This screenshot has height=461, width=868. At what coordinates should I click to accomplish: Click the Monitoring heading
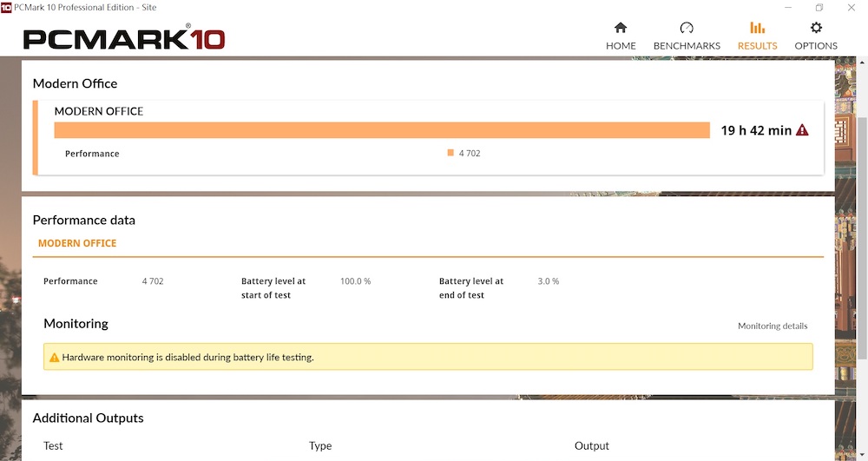[76, 324]
